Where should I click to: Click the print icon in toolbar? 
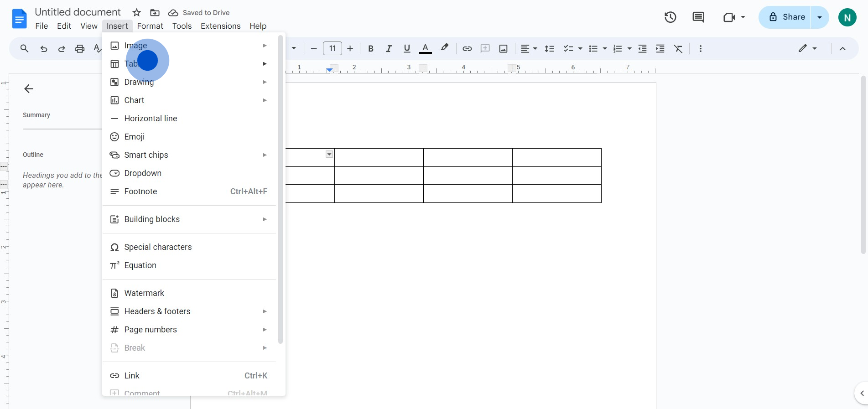(x=80, y=49)
